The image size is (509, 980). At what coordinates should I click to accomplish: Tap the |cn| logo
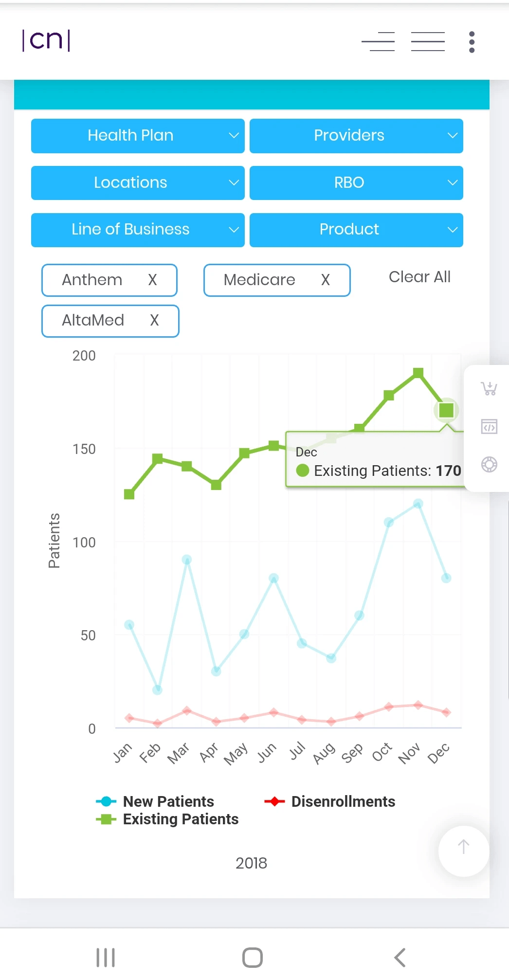(x=46, y=40)
